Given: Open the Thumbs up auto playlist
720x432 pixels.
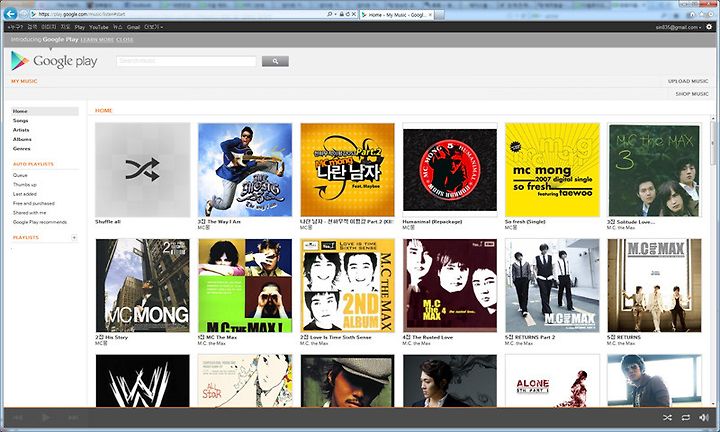Looking at the screenshot, I should click(25, 185).
